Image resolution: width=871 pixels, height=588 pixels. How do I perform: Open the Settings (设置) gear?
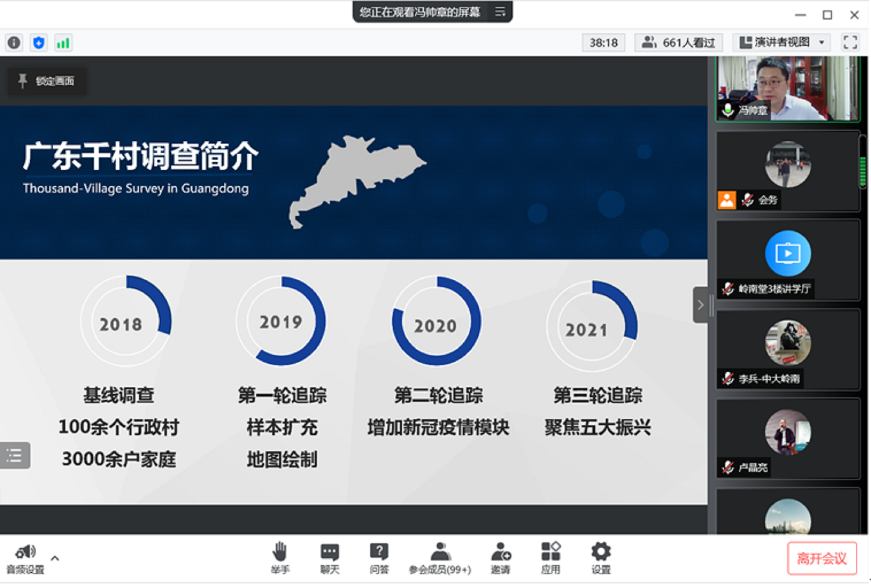point(601,552)
